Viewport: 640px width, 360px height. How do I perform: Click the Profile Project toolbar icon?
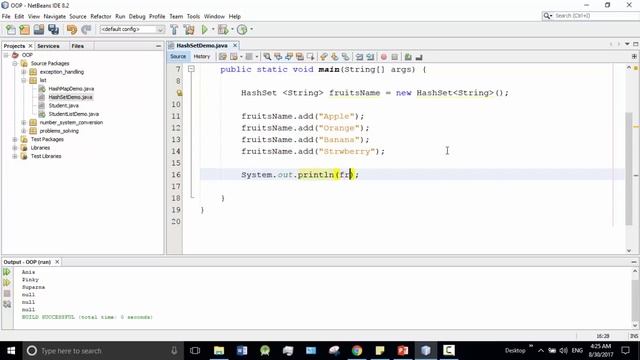(242, 29)
